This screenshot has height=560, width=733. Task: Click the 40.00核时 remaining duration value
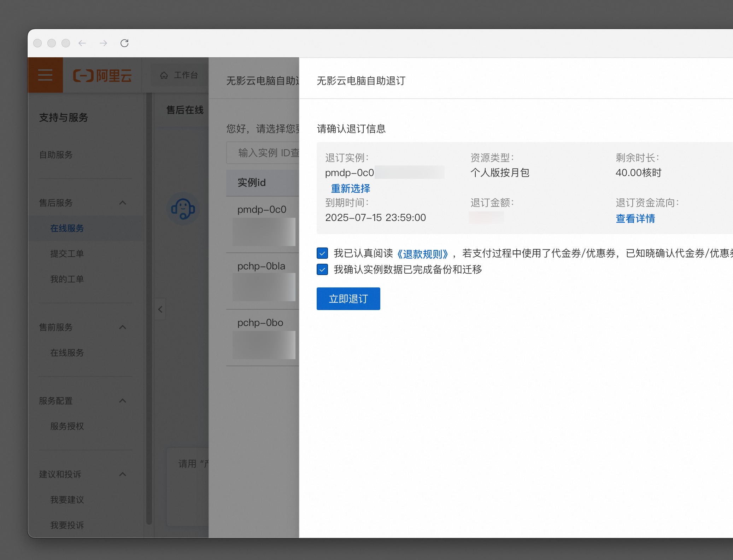tap(638, 173)
